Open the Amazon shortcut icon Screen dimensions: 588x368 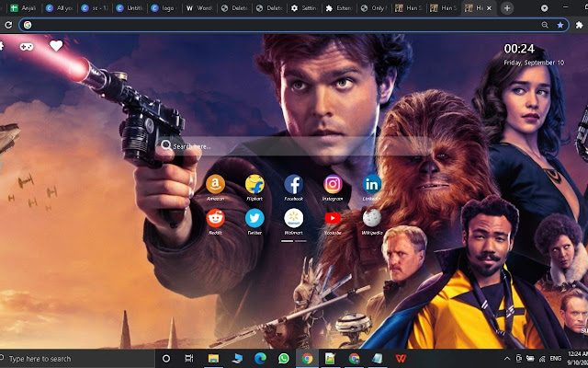[x=216, y=184]
